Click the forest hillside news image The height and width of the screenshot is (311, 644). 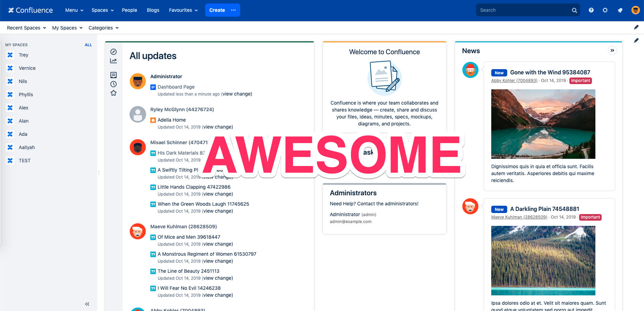[543, 261]
